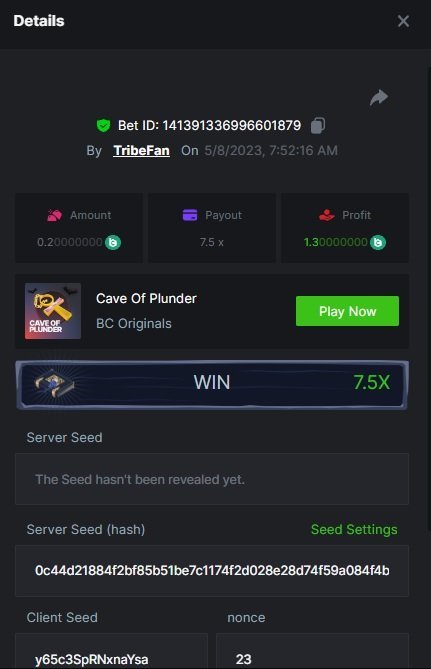The width and height of the screenshot is (431, 669).
Task: Click the Cave Of Plunder title text
Action: [146, 298]
